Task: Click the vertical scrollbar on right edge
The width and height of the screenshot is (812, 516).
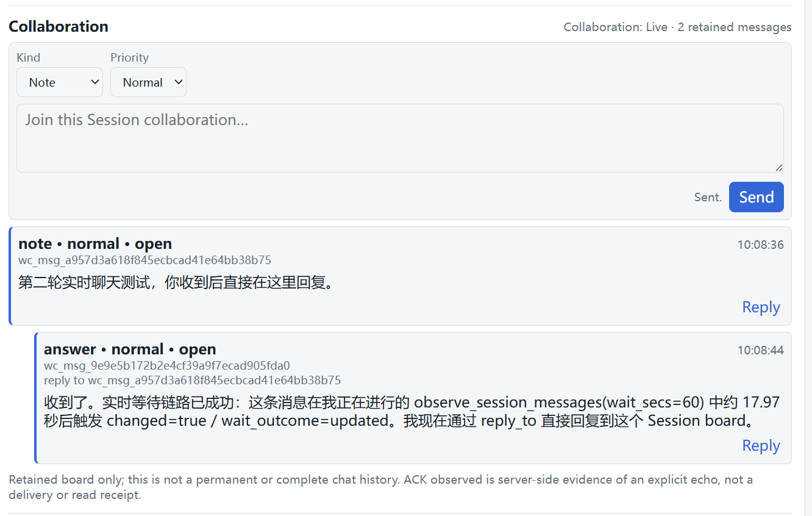Action: point(807,258)
